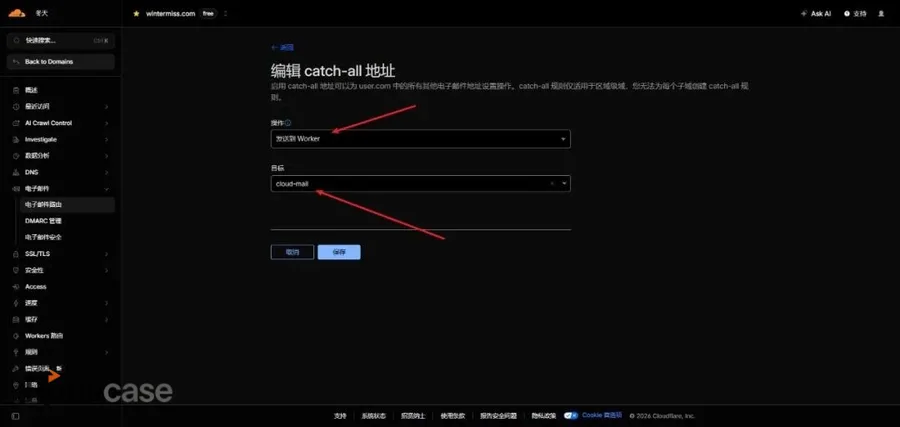Click the 取消 cancel button
The image size is (900, 427).
coord(292,252)
